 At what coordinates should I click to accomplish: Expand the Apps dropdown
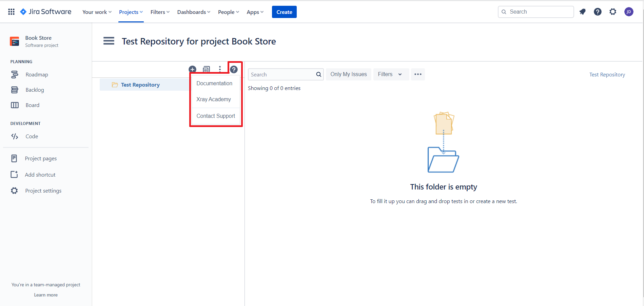pos(255,12)
